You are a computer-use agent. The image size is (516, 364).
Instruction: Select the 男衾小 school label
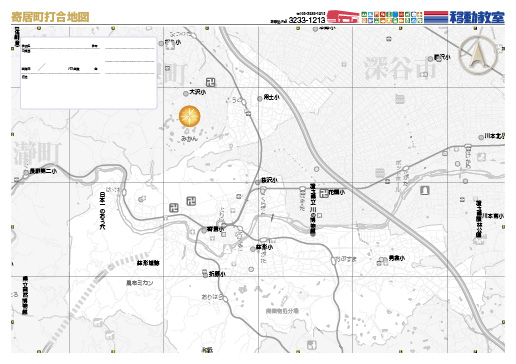(397, 258)
